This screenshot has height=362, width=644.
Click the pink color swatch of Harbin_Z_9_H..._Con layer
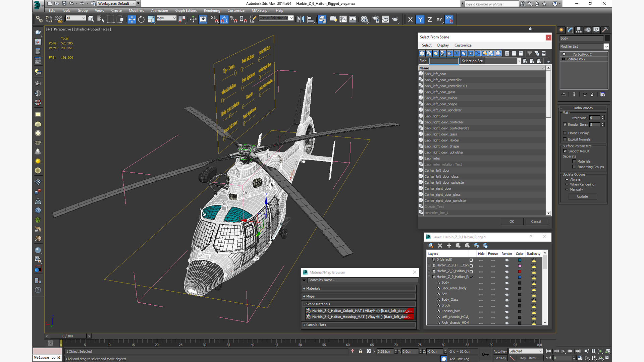[x=520, y=266]
